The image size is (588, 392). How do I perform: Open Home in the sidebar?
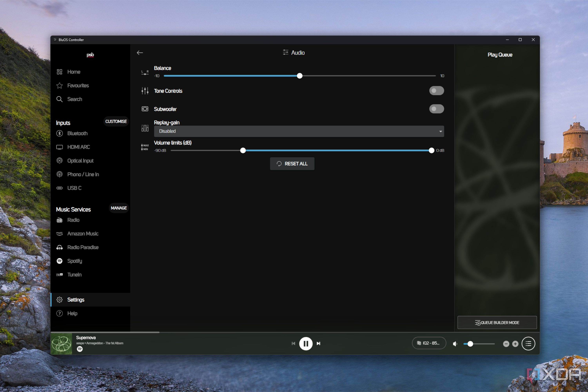[90, 72]
